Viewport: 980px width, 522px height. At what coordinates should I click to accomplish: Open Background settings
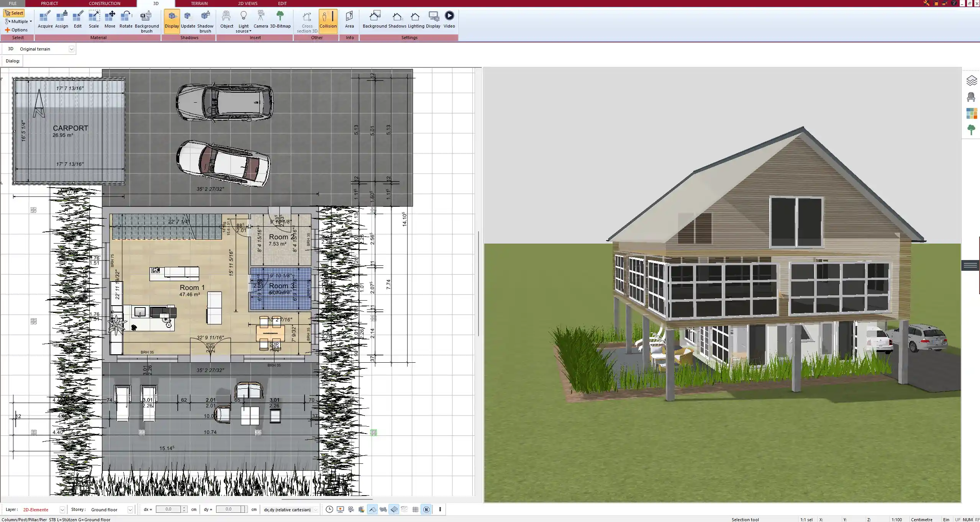(x=375, y=20)
